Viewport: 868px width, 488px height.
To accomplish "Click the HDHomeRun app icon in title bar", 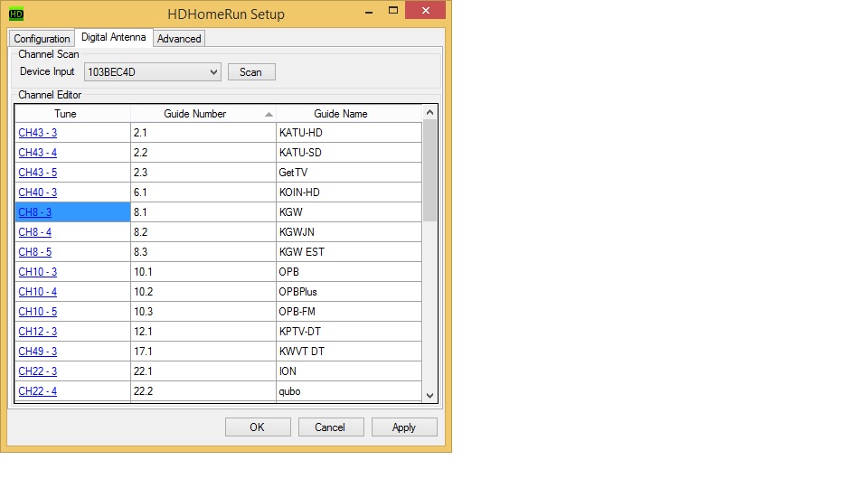I will pyautogui.click(x=16, y=14).
